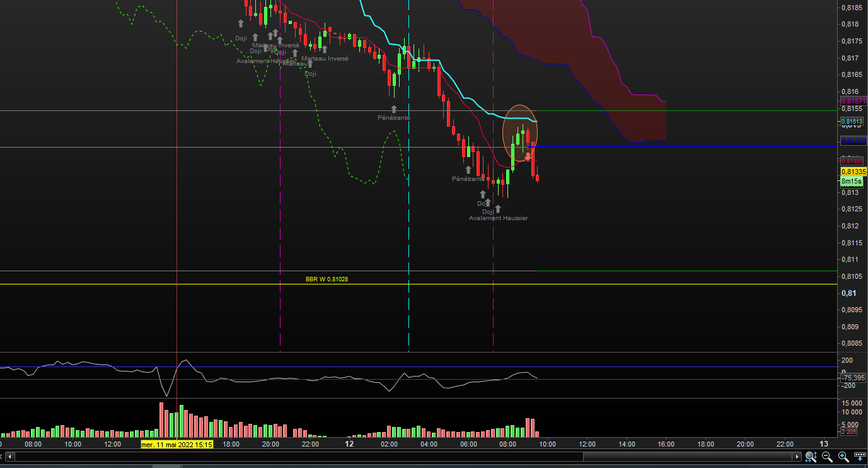The width and height of the screenshot is (868, 468).
Task: Click the -75,395 oscillator value label
Action: pos(853,378)
